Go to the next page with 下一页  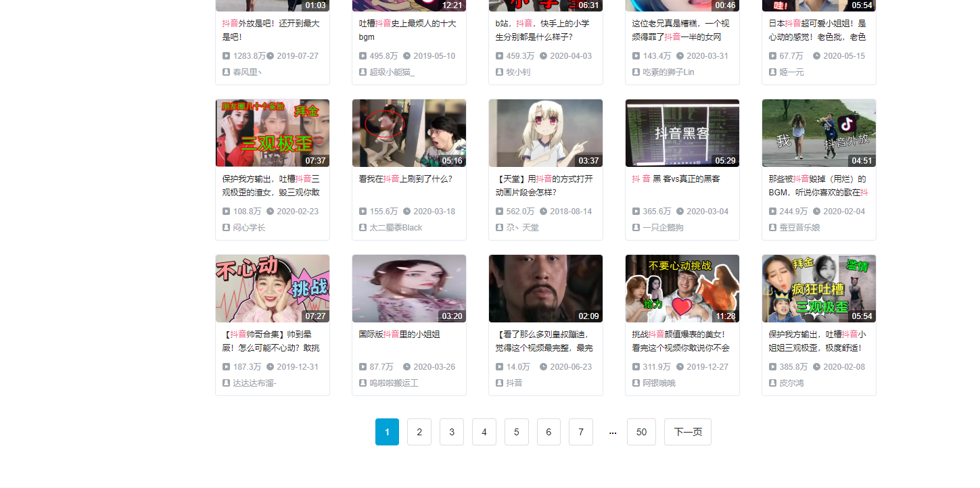[687, 432]
